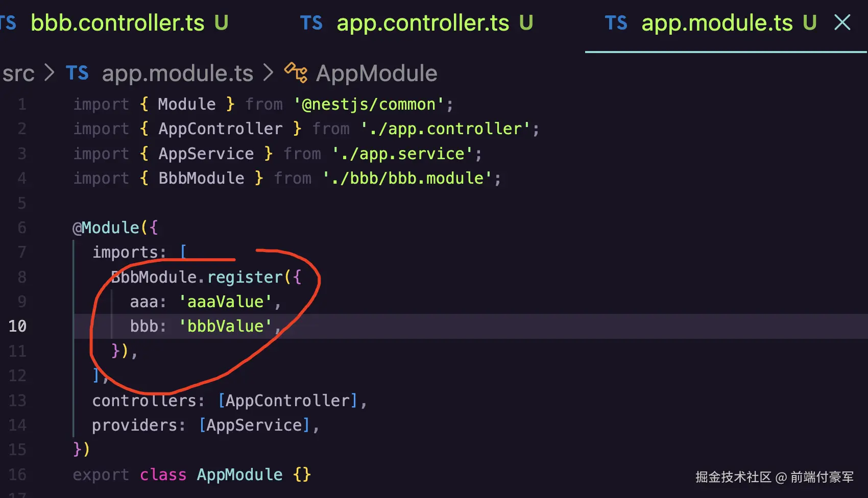Image resolution: width=868 pixels, height=498 pixels.
Task: Click AppController in controllers array
Action: [287, 401]
